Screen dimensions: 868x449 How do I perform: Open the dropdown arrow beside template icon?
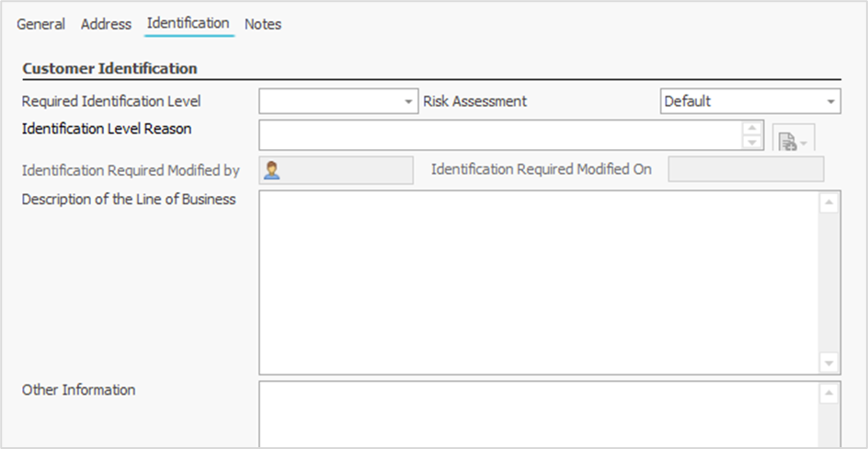(804, 143)
